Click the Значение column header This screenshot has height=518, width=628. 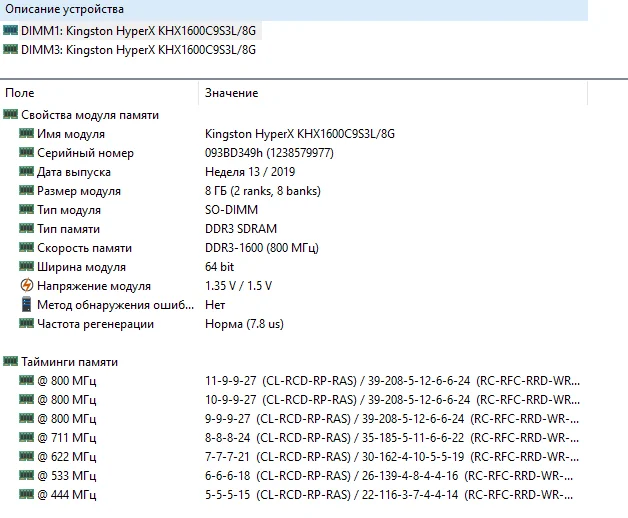(x=231, y=93)
